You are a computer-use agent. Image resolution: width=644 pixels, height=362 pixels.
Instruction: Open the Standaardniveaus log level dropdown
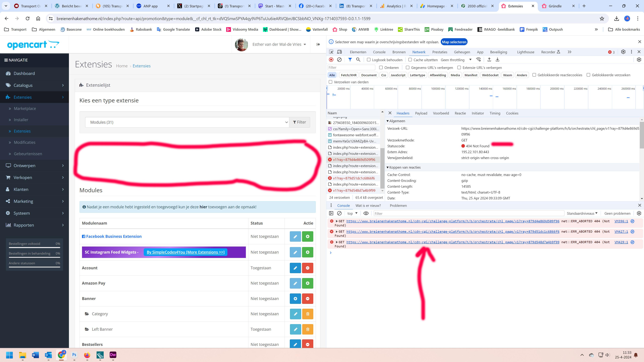click(582, 213)
